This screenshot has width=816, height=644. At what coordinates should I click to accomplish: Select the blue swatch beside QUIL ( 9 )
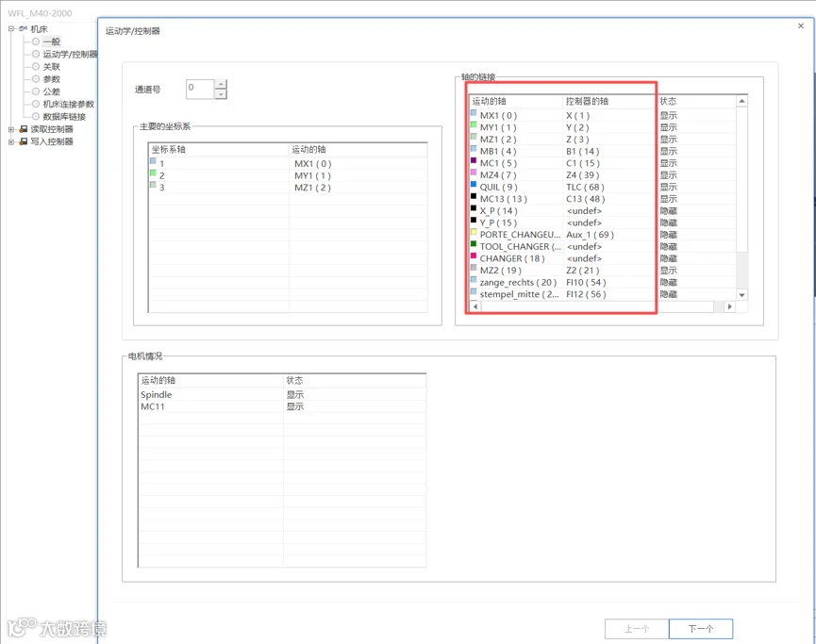474,184
